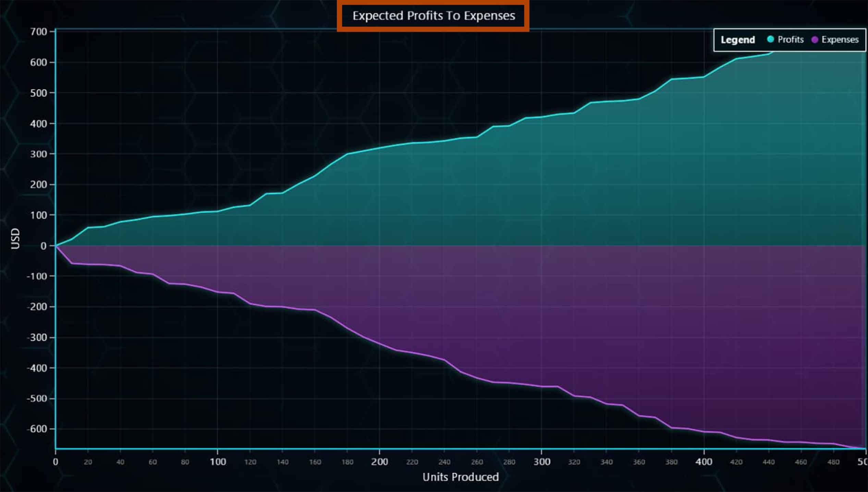Click the 0 tick on USD axis
The image size is (868, 492).
tap(44, 246)
